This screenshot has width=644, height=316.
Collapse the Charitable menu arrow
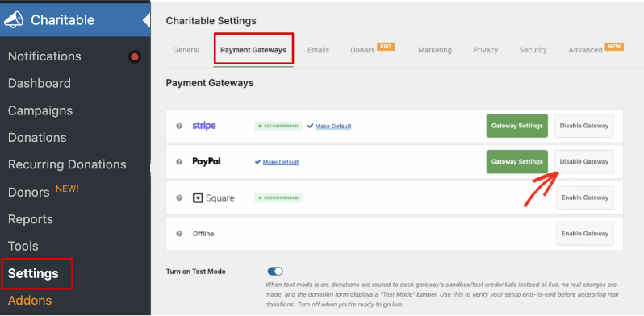point(146,20)
